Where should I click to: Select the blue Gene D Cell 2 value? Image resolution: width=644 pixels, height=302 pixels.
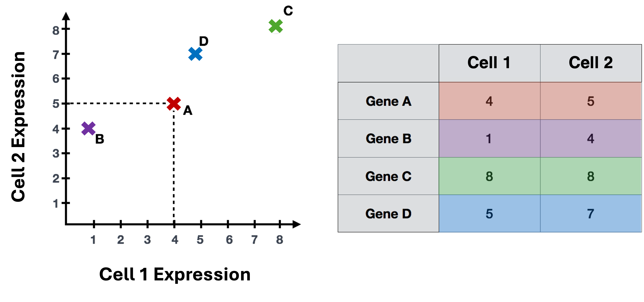(x=591, y=214)
